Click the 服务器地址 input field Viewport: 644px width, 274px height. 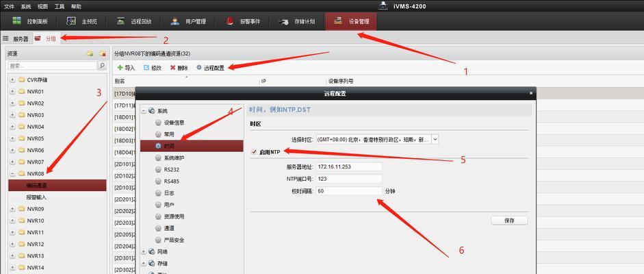tap(349, 166)
